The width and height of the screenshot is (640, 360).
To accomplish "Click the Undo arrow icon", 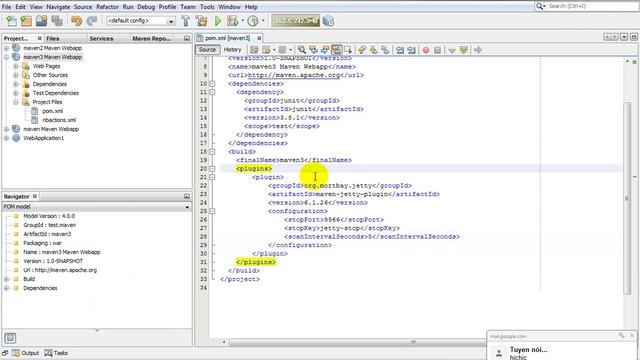I will coord(76,21).
